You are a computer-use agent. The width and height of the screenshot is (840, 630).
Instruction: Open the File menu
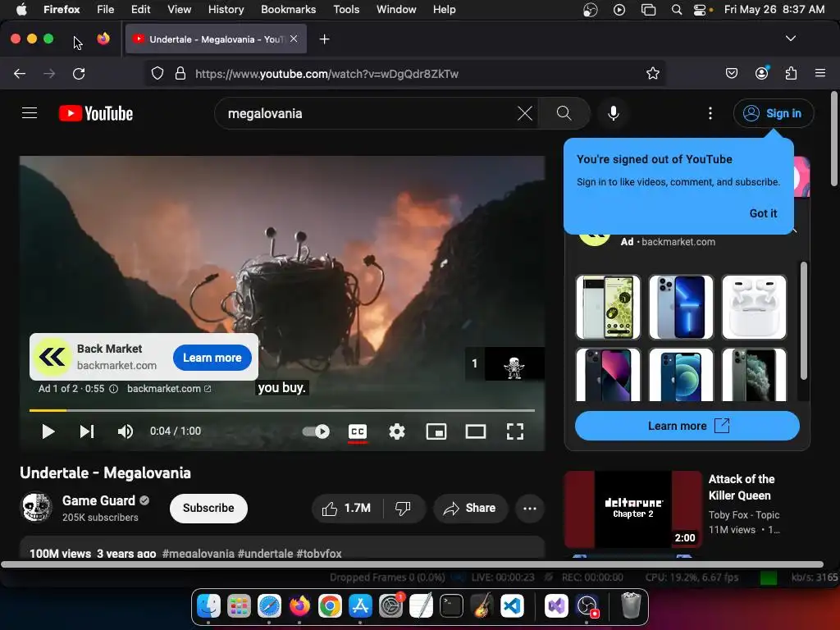105,9
